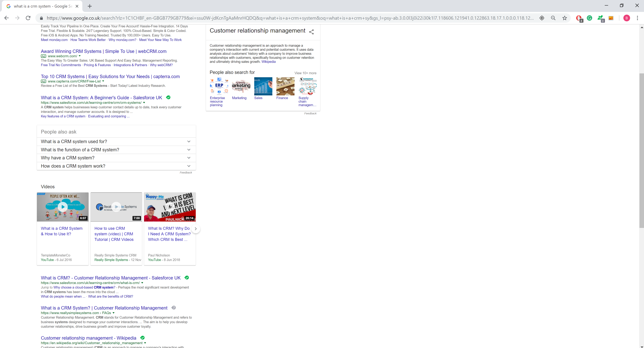Click the share icon beside Customer relationship management
Image resolution: width=644 pixels, height=348 pixels.
point(311,32)
